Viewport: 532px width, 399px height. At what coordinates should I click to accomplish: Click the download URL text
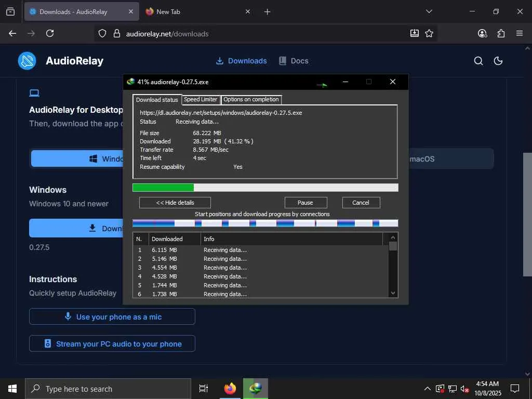coord(221,113)
